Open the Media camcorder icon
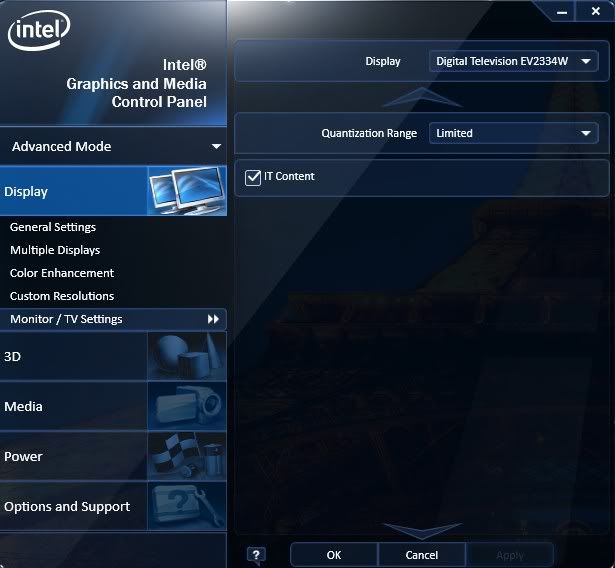 tap(187, 406)
